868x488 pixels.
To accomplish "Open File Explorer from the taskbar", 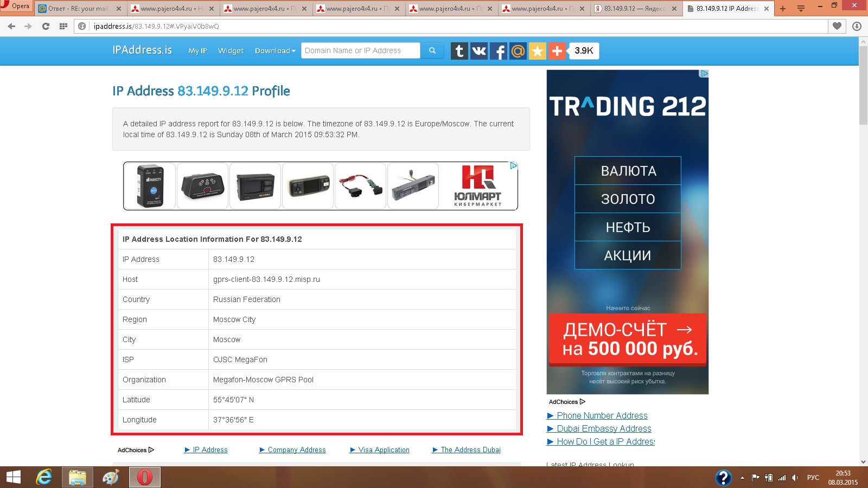I will click(x=78, y=477).
